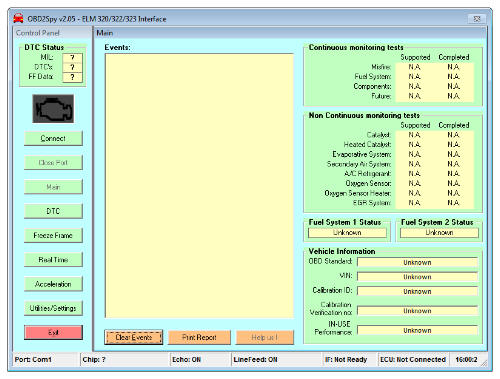Image resolution: width=500 pixels, height=379 pixels.
Task: Click the clock time in status bar
Action: coord(466,360)
